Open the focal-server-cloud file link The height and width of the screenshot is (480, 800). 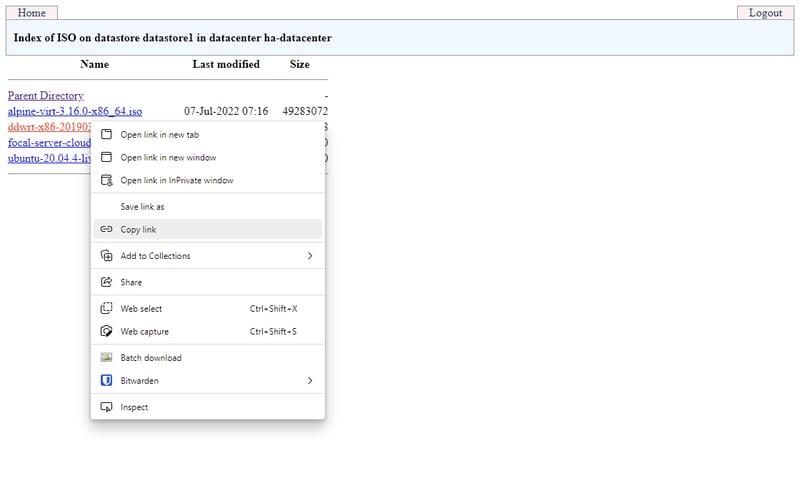pos(49,143)
